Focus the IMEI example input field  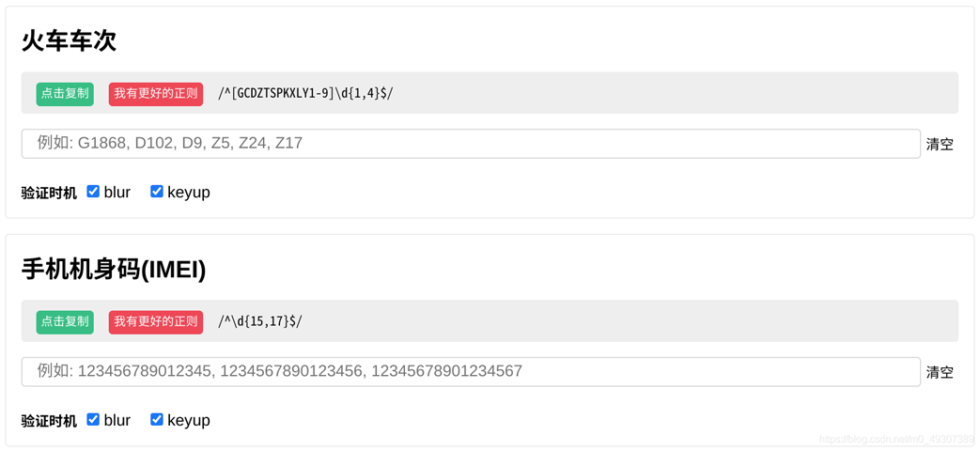tap(470, 372)
